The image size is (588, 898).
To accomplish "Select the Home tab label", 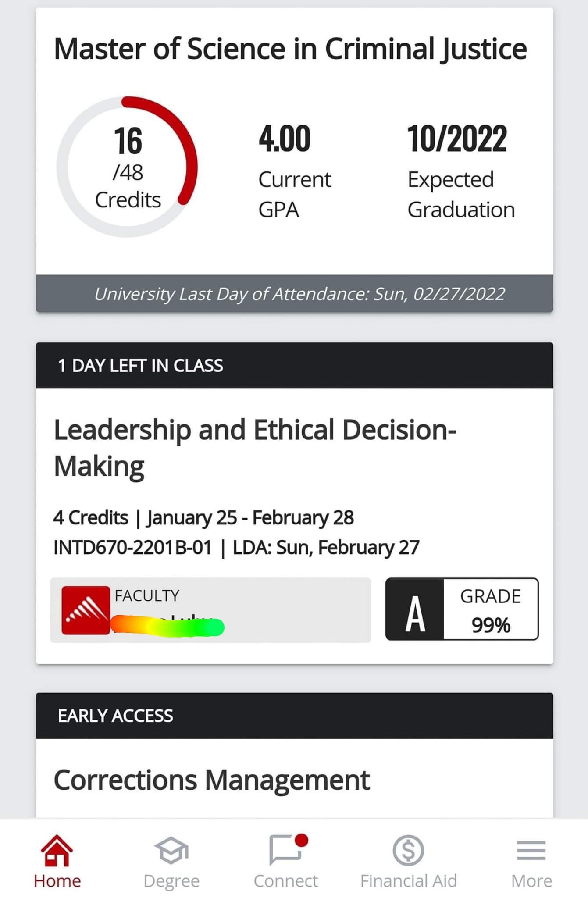I will click(x=57, y=881).
